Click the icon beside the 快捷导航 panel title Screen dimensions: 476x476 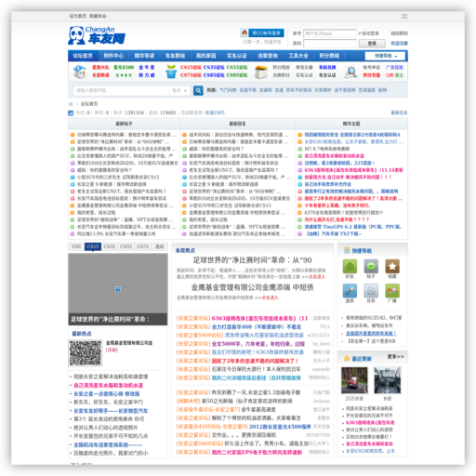point(347,250)
